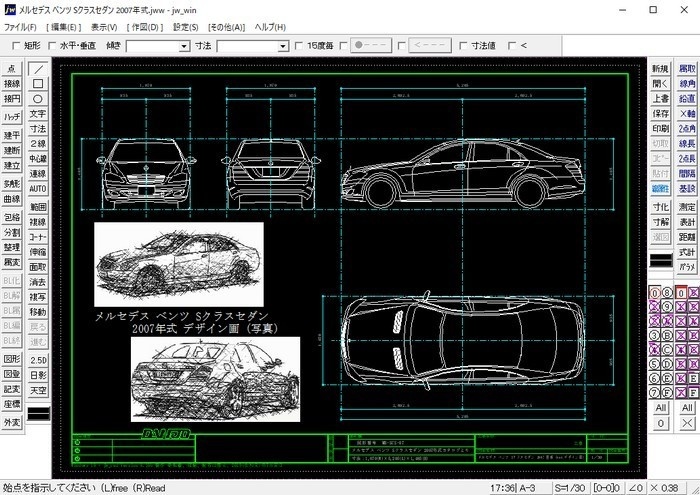700x495 pixels.
Task: Click the × button under group All
Action: 687,424
